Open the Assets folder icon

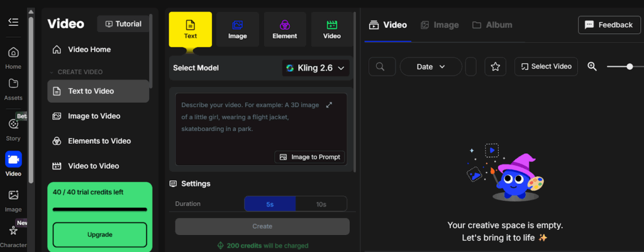[13, 84]
